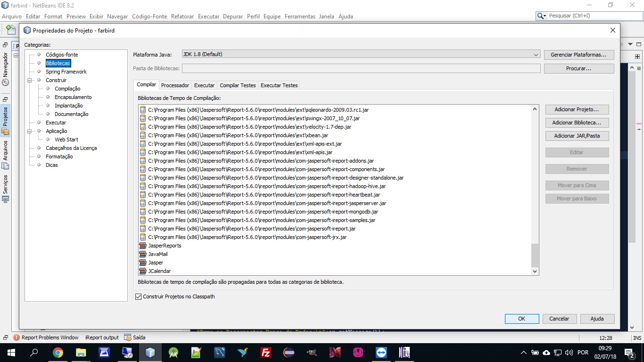Select jar icon of sqleonardo-2009.03.rc1.jar row

[x=143, y=110]
